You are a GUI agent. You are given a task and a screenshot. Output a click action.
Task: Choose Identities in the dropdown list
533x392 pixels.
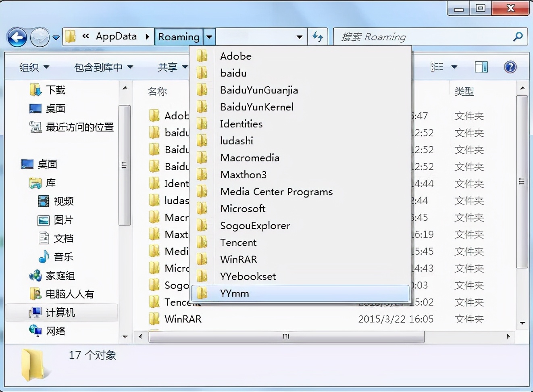pos(301,124)
